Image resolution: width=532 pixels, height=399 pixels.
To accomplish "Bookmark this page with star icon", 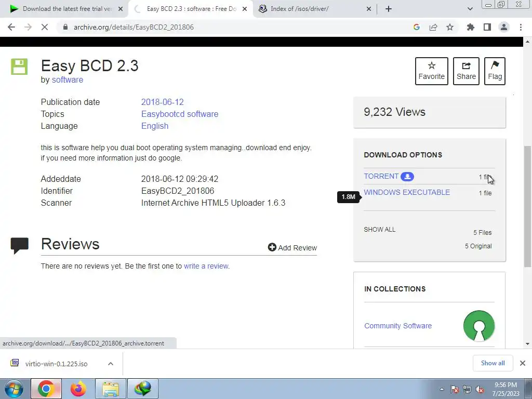I will click(x=450, y=27).
